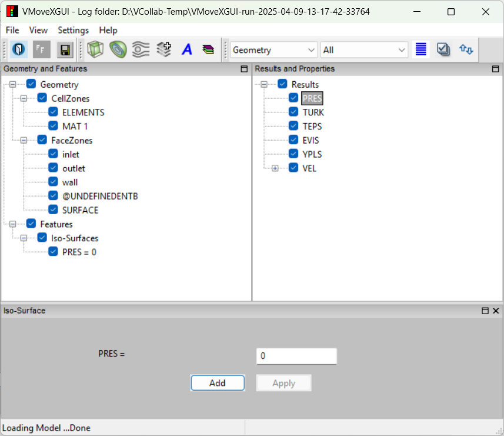504x436 pixels.
Task: Uncheck the @UNDEFINEDENTB checkbox
Action: (x=53, y=195)
